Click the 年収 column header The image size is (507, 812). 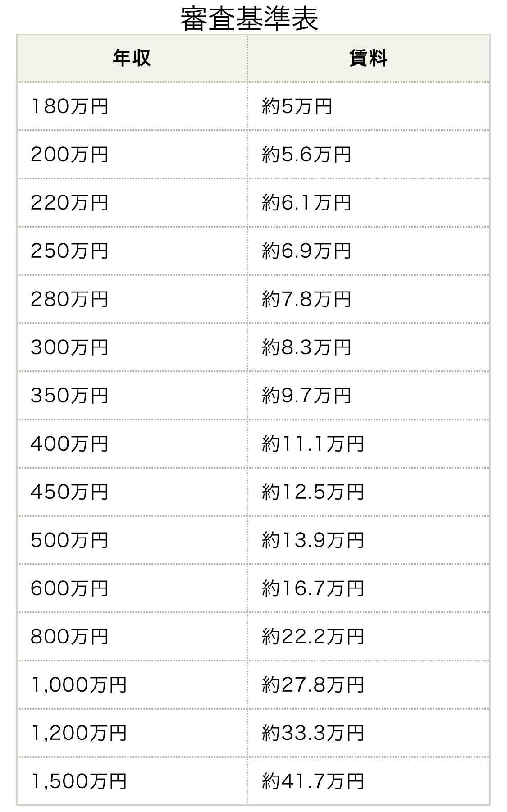132,59
